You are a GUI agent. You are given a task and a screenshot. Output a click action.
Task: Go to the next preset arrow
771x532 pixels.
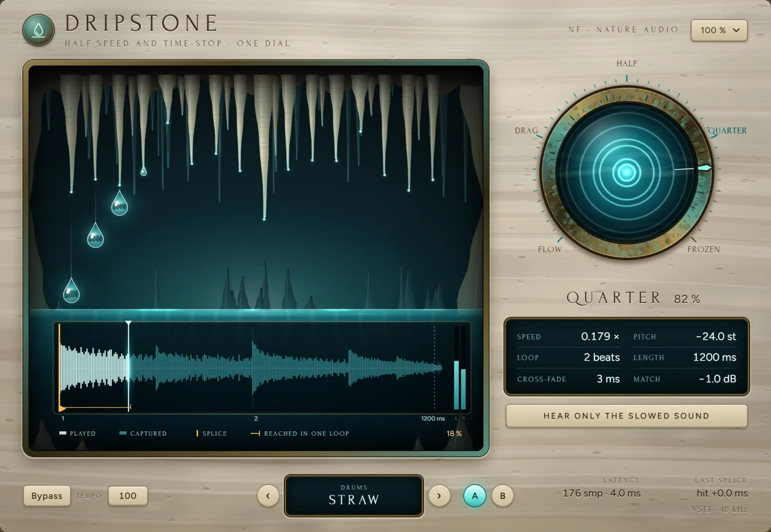[x=439, y=496]
